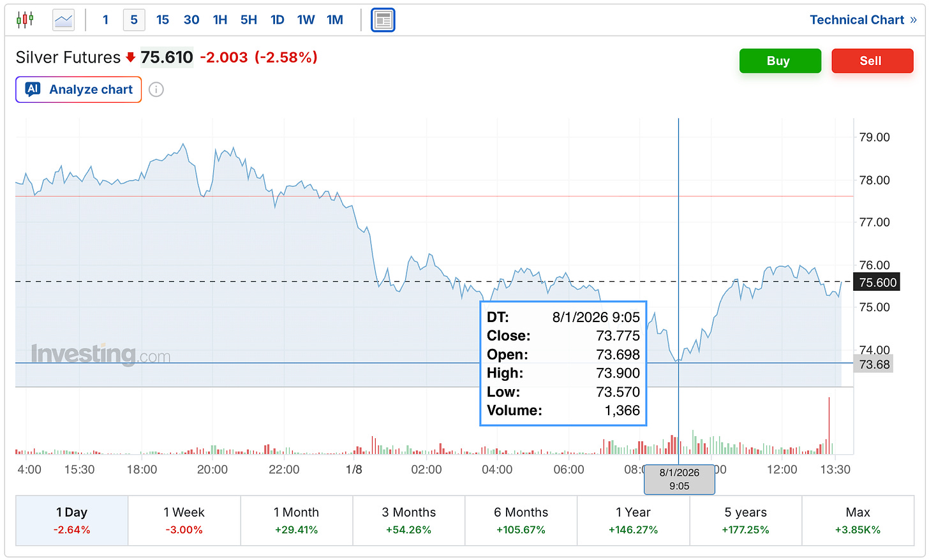Switch to the 1 Month range tab

(296, 520)
